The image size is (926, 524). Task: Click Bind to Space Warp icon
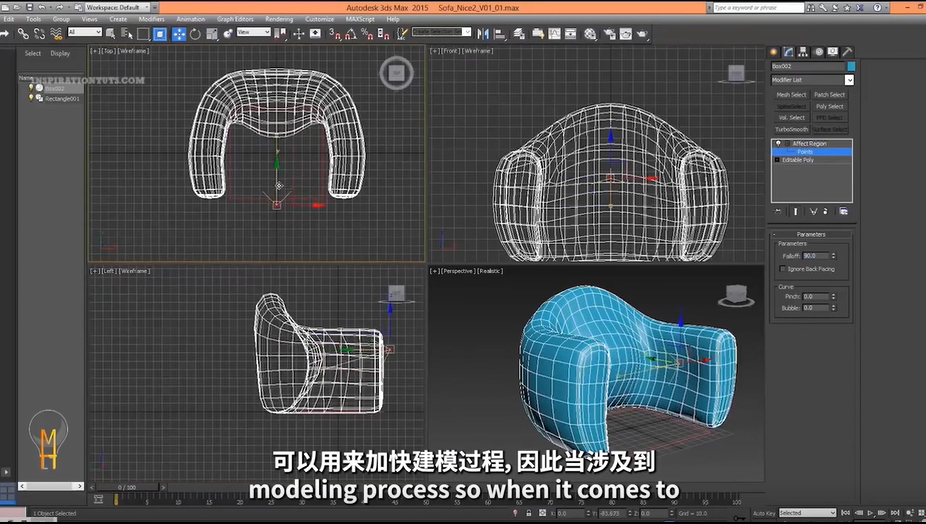(x=56, y=34)
